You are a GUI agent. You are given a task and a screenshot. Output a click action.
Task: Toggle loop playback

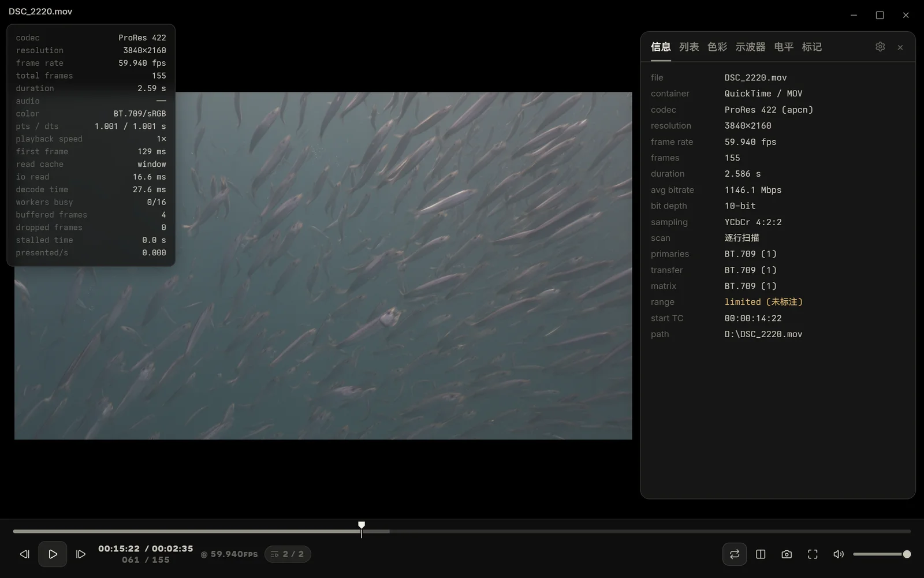pos(735,554)
